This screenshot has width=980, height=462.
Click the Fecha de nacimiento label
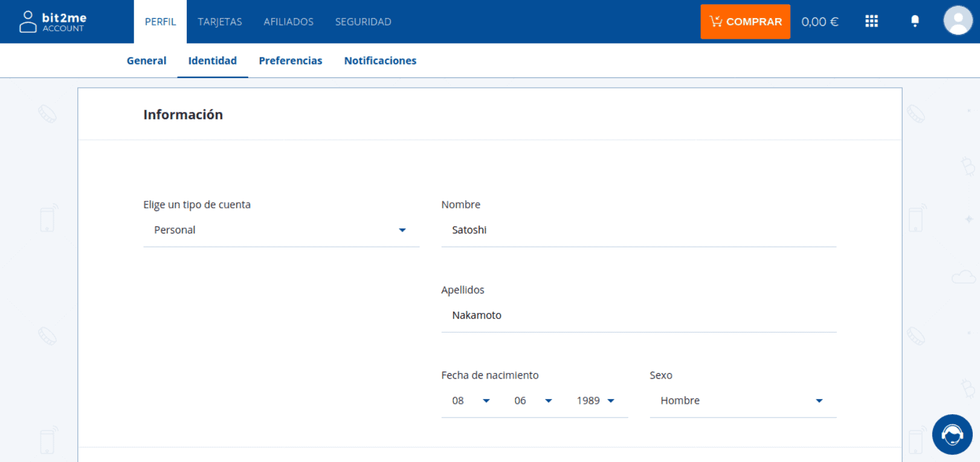coord(490,375)
